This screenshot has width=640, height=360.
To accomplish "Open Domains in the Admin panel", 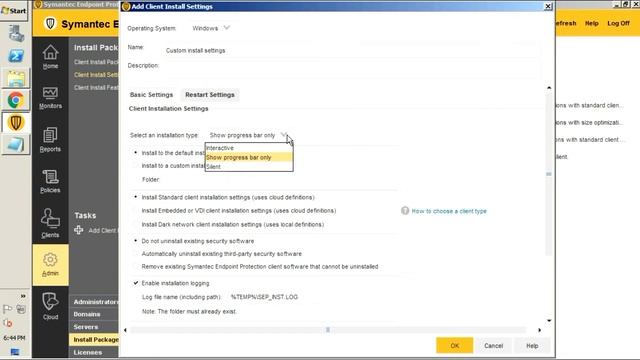I will (x=87, y=314).
